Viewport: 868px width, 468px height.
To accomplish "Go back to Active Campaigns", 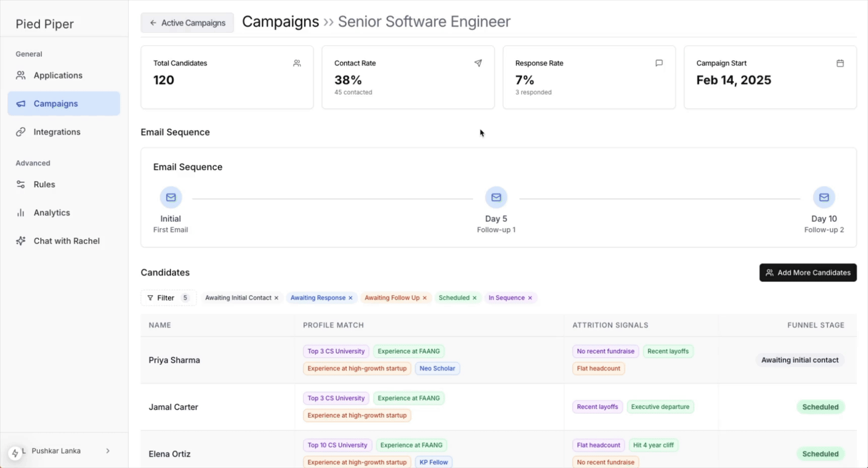I will [x=187, y=23].
